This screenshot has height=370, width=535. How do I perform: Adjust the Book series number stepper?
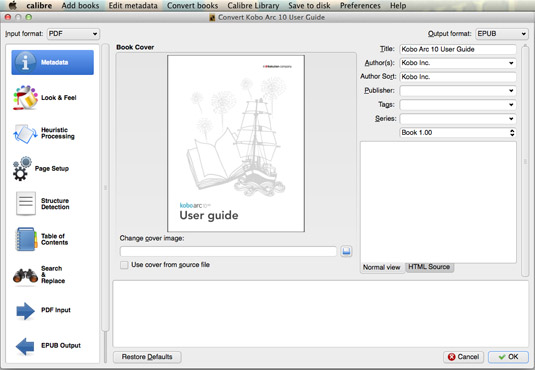[x=512, y=133]
